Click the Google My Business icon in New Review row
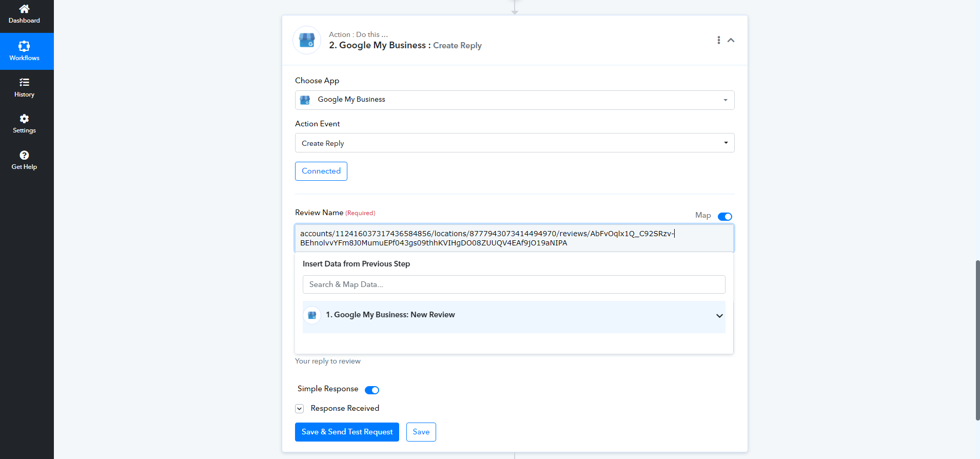The height and width of the screenshot is (459, 980). click(x=312, y=315)
